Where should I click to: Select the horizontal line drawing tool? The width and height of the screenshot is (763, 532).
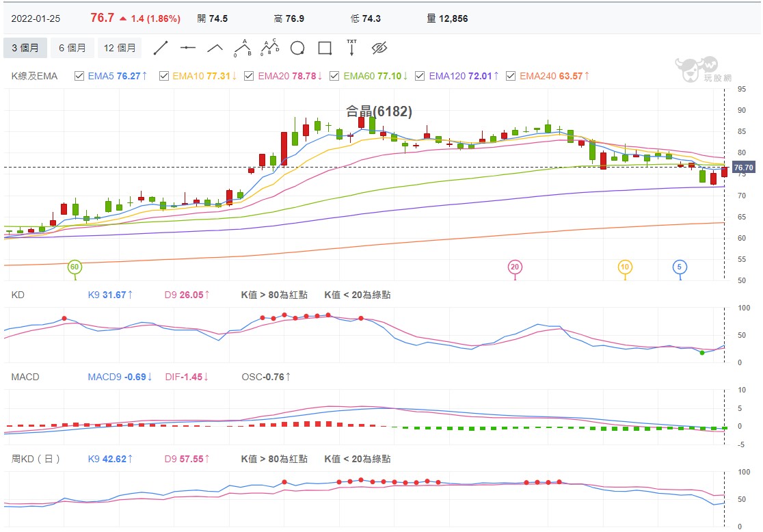click(x=188, y=48)
